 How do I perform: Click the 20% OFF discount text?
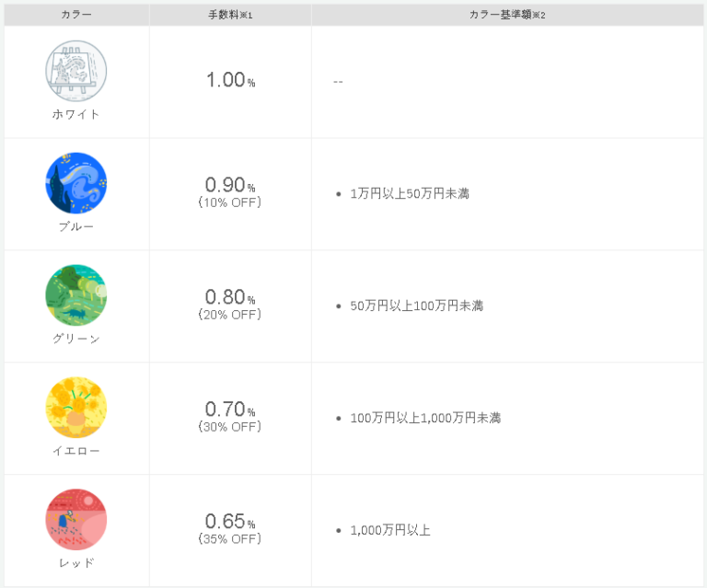[x=230, y=315]
